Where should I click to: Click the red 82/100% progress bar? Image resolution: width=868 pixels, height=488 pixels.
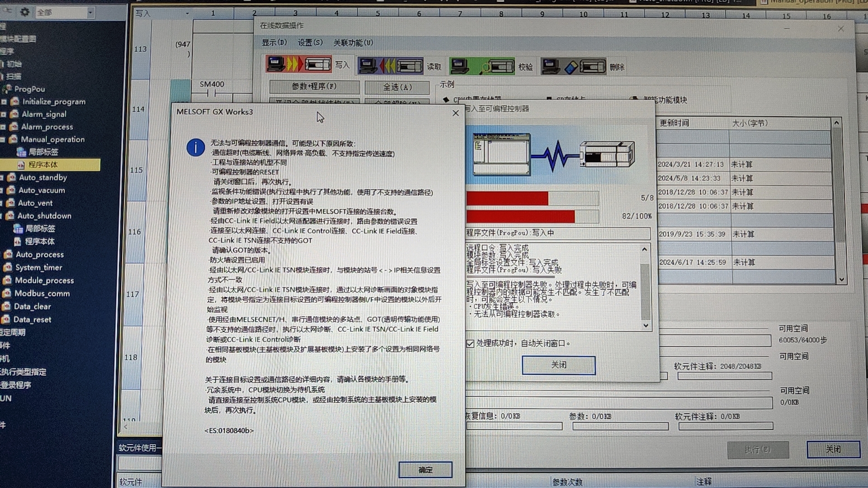point(520,217)
